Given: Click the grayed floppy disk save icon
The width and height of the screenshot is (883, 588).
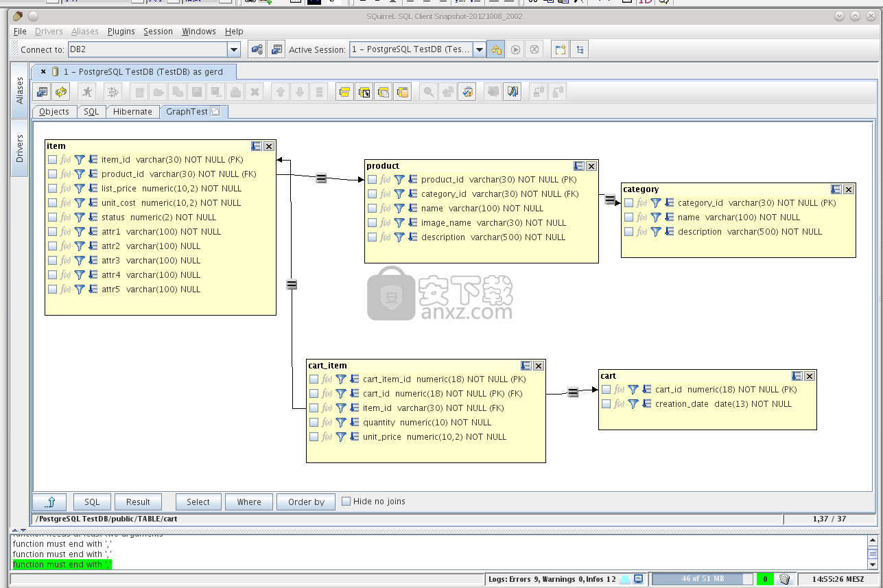Looking at the screenshot, I should tap(197, 92).
